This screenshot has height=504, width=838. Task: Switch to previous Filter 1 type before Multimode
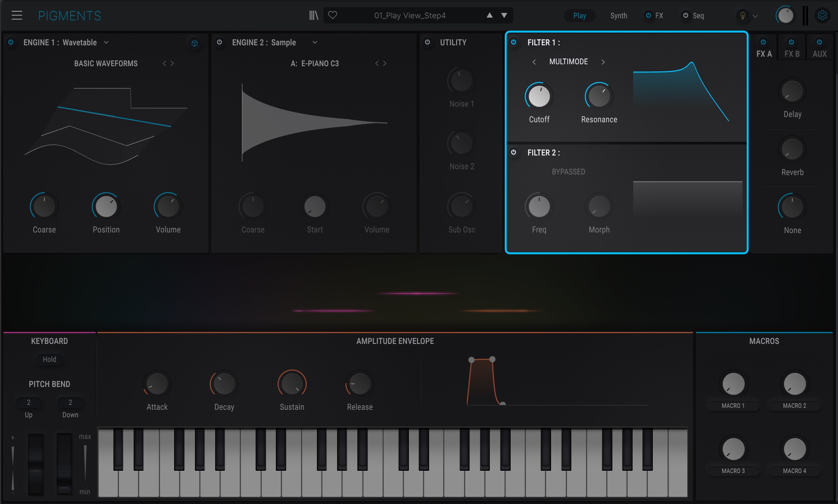pos(534,62)
